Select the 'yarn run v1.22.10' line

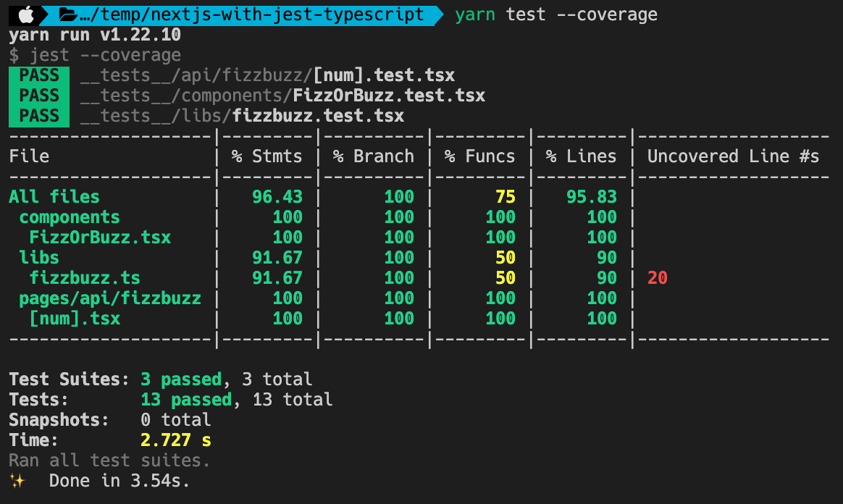(x=95, y=35)
